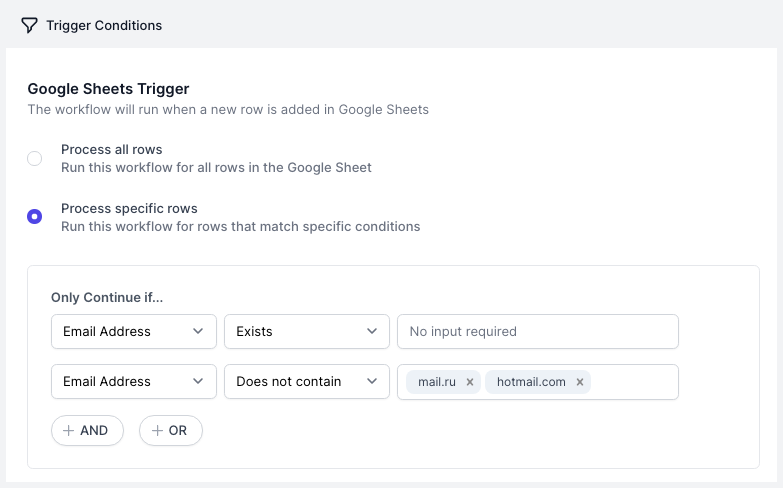Click the hotmail.com tag chip
This screenshot has height=488, width=783.
coord(531,382)
